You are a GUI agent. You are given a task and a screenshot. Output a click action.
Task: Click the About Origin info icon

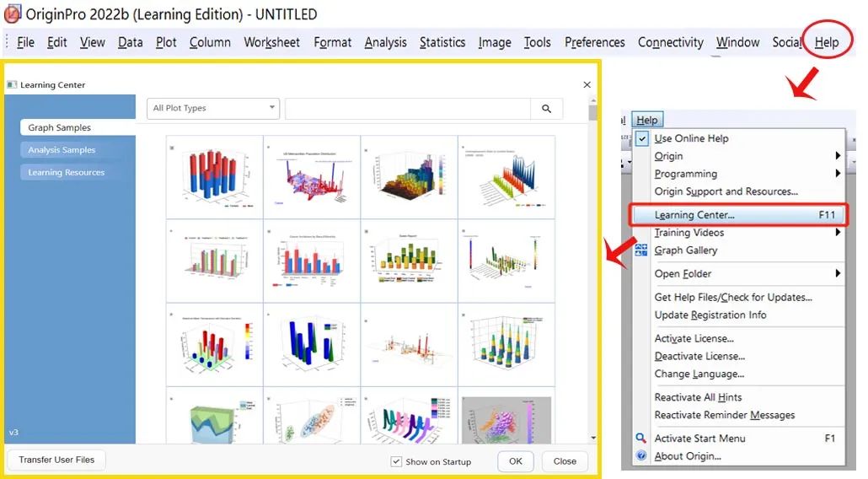click(641, 455)
